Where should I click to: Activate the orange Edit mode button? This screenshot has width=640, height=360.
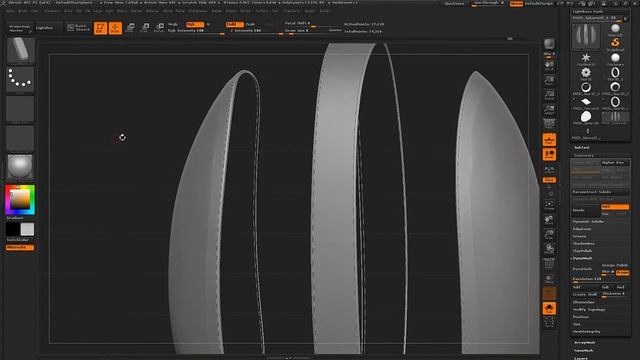pyautogui.click(x=100, y=28)
